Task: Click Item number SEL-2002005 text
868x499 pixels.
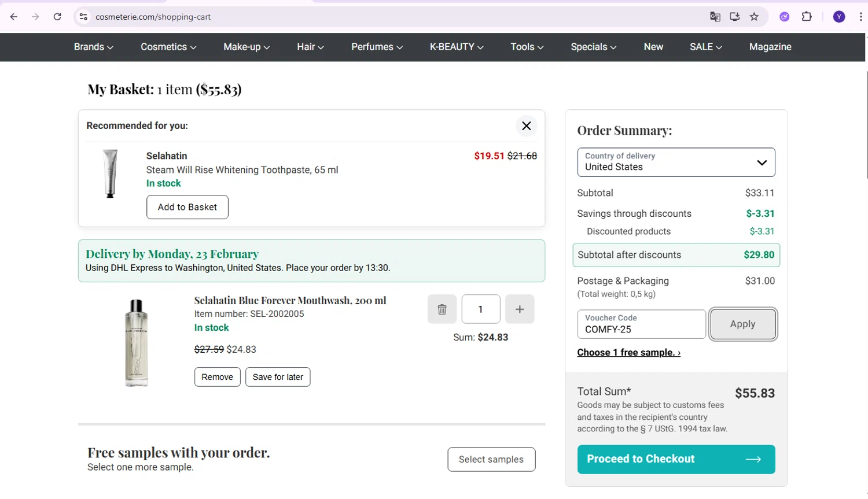Action: click(249, 314)
